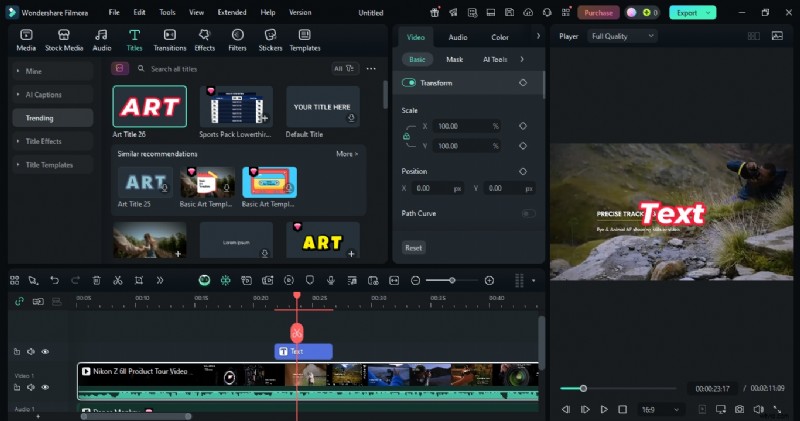Take a snapshot with the camera icon

(x=739, y=409)
